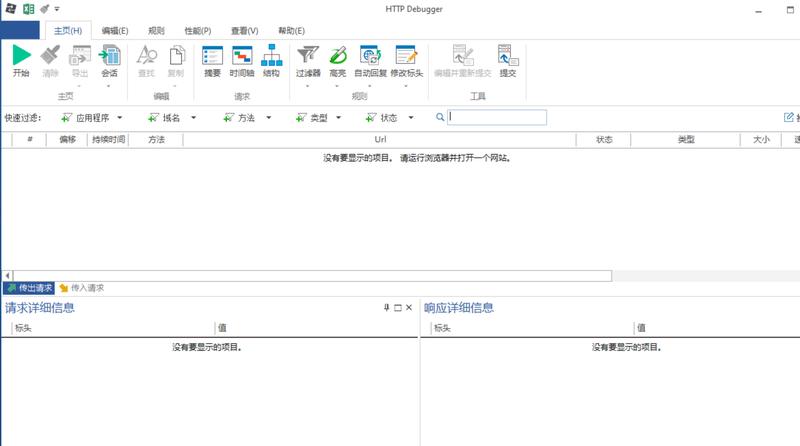Sort by the 持续时间 column header
Screen dimensions: 800x446
108,139
